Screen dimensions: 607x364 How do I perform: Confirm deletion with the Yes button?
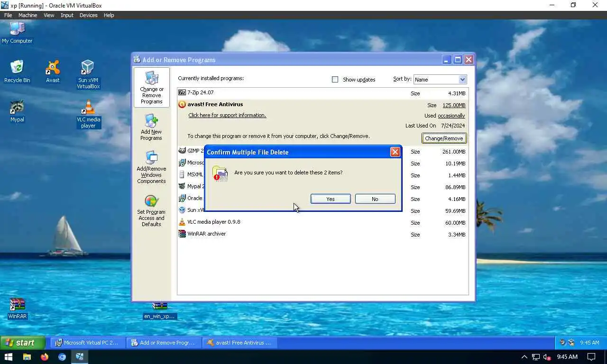[331, 199]
